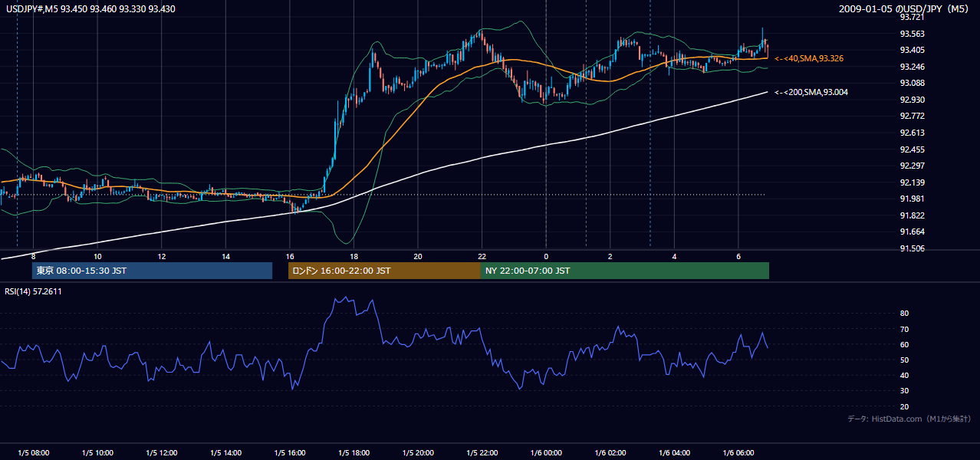This screenshot has width=980, height=460.
Task: Click hour tick 18 under price chart
Action: tap(354, 256)
